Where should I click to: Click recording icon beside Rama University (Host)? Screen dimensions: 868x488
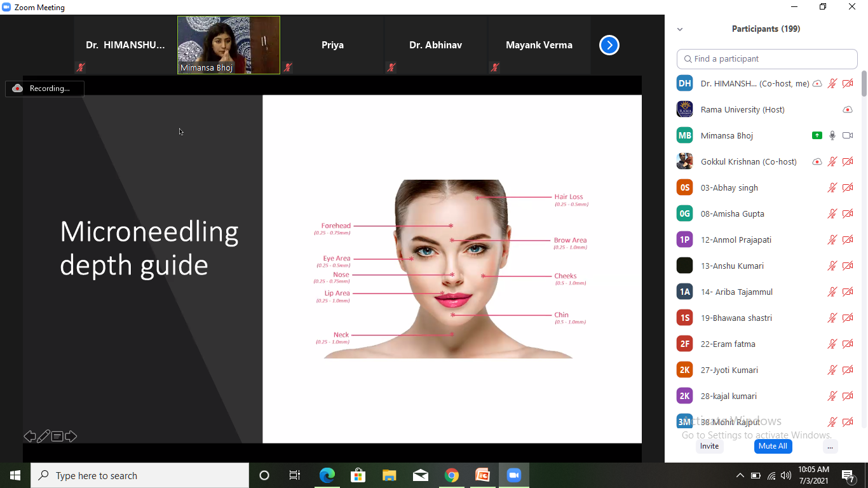[x=848, y=110]
